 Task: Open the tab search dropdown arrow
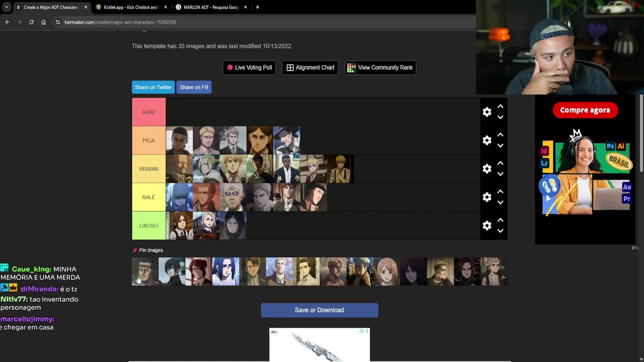point(7,7)
